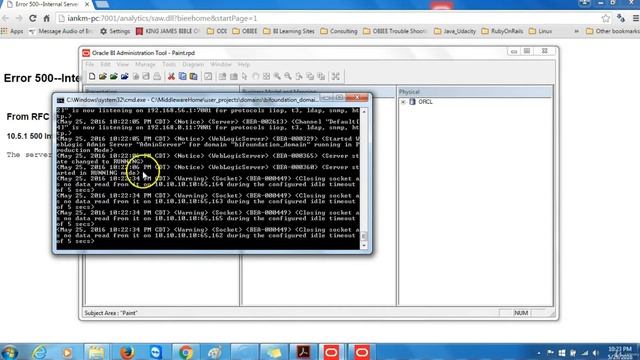Open the OBIEE Trouble Shooting bookmarks folder

click(395, 31)
